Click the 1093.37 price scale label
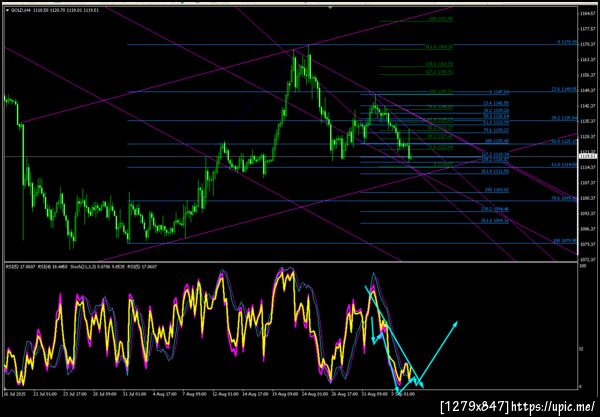600x417 pixels. (x=586, y=213)
